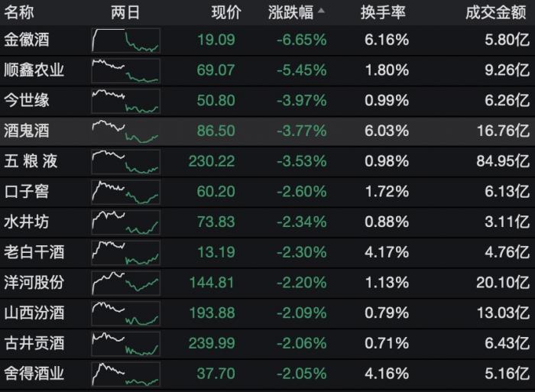Sort by 成交金额 column header
Viewport: 535px width, 392px height.
pos(497,13)
